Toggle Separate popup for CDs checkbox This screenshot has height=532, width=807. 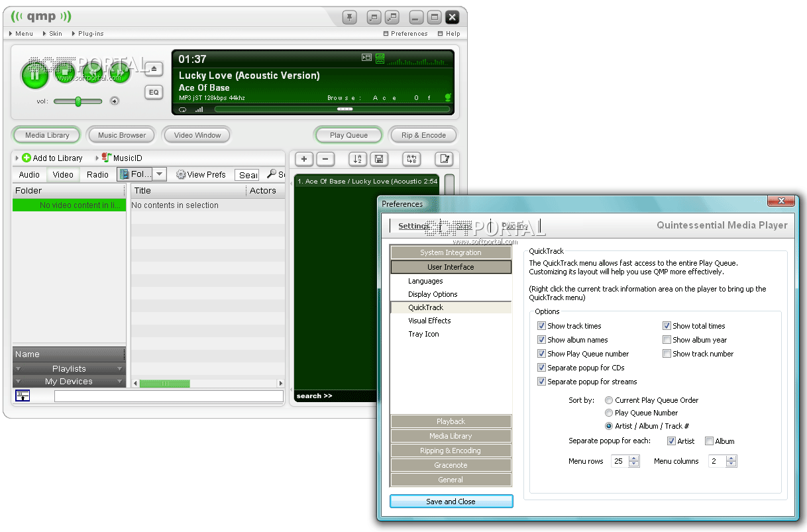coord(541,368)
